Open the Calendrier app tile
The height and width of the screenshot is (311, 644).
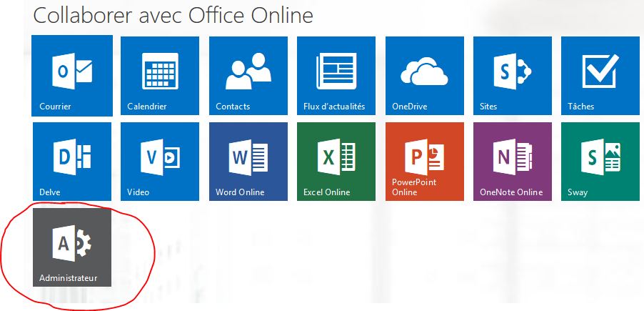point(161,76)
